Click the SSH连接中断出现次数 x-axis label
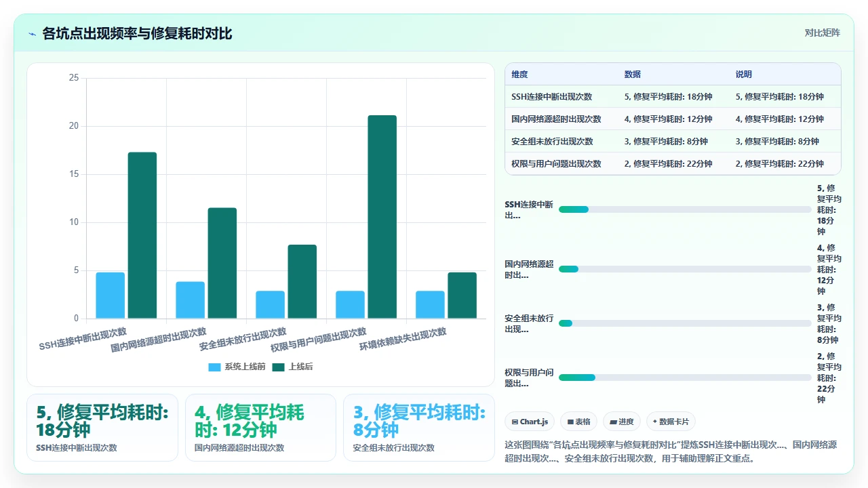The height and width of the screenshot is (488, 868). pyautogui.click(x=83, y=338)
